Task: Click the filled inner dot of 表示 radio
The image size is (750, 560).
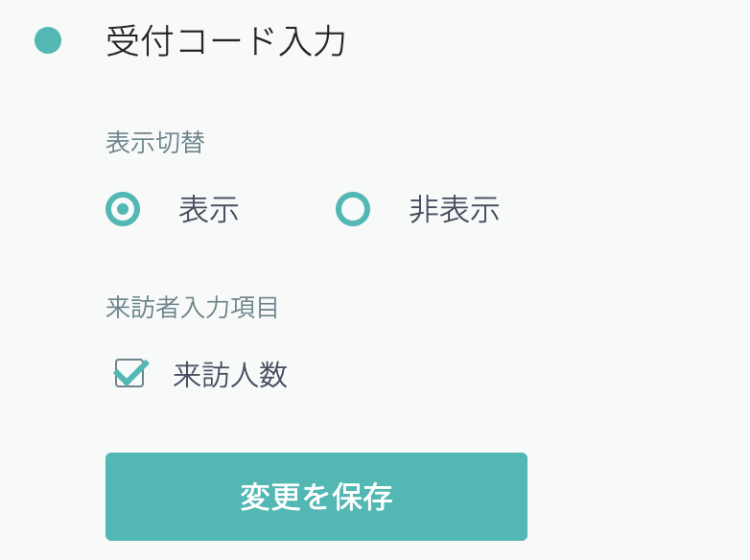Action: (x=123, y=209)
